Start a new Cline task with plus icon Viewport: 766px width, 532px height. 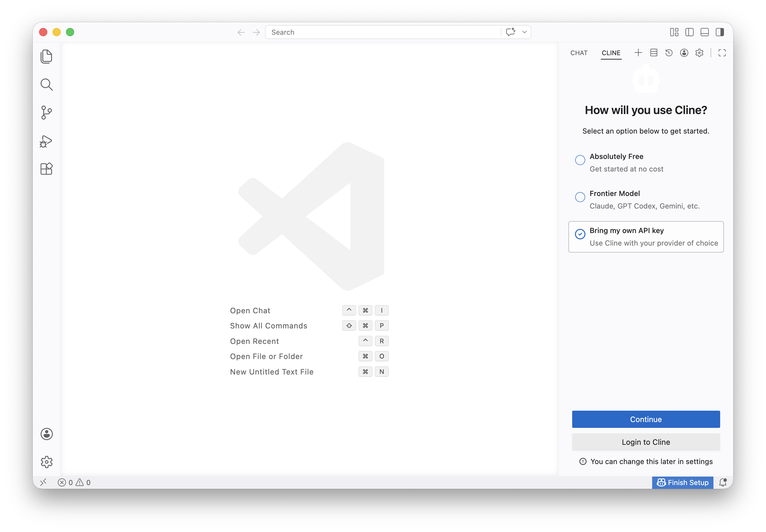coord(638,53)
